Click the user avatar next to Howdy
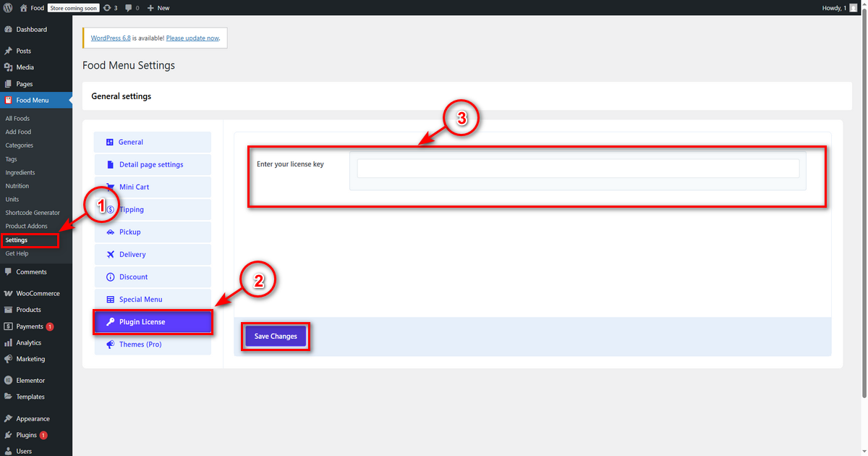868x456 pixels. (854, 8)
